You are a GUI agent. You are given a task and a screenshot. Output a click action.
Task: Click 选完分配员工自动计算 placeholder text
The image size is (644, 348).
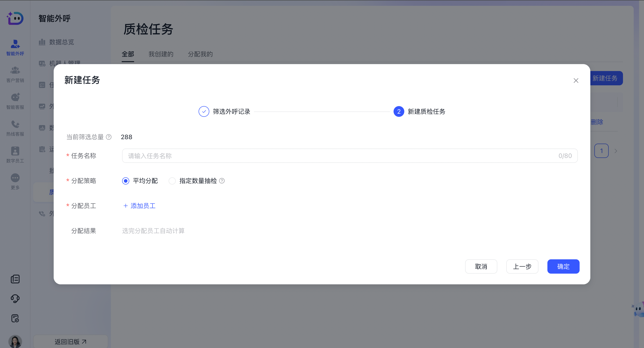pos(153,231)
